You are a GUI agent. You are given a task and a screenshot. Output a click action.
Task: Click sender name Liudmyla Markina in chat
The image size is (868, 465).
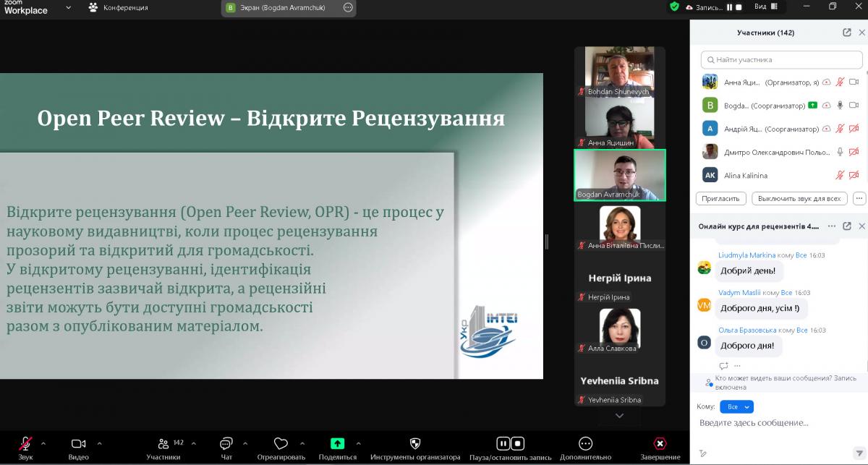click(746, 255)
